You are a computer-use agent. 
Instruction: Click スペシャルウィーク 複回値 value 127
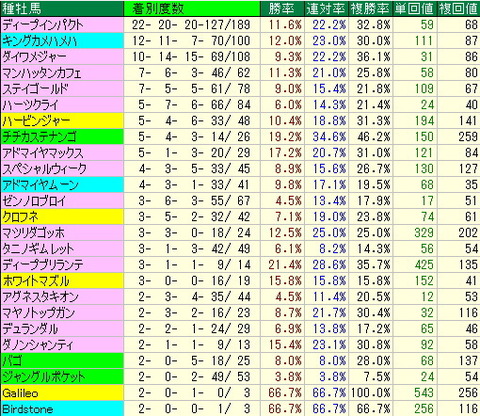468,169
